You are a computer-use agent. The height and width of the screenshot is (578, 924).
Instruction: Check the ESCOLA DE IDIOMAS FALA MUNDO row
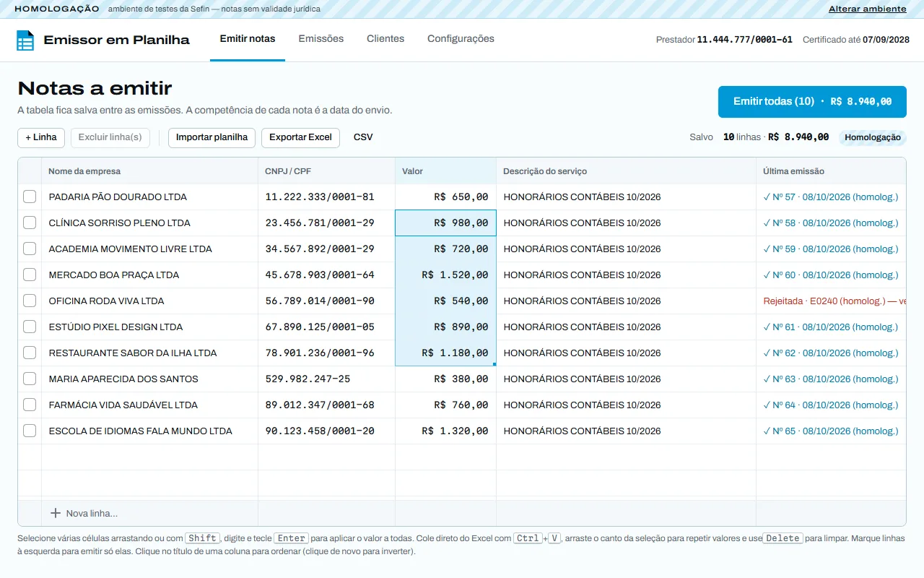click(30, 431)
